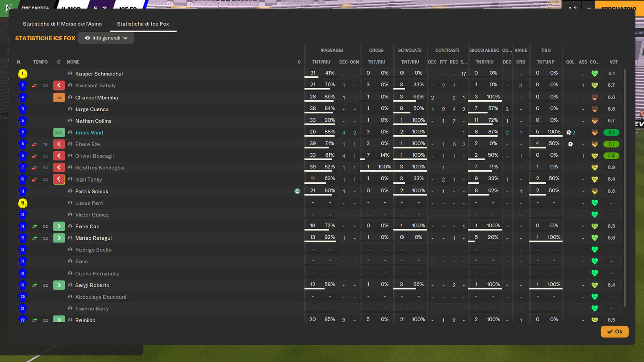Select the Statistiche di Ice Fox tab
The height and width of the screenshot is (362, 644).
click(143, 24)
